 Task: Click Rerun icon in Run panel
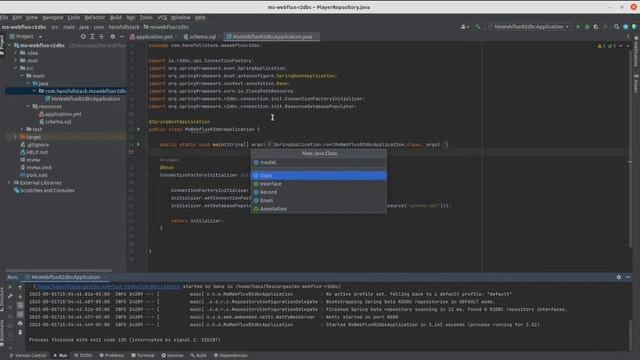click(x=10, y=287)
